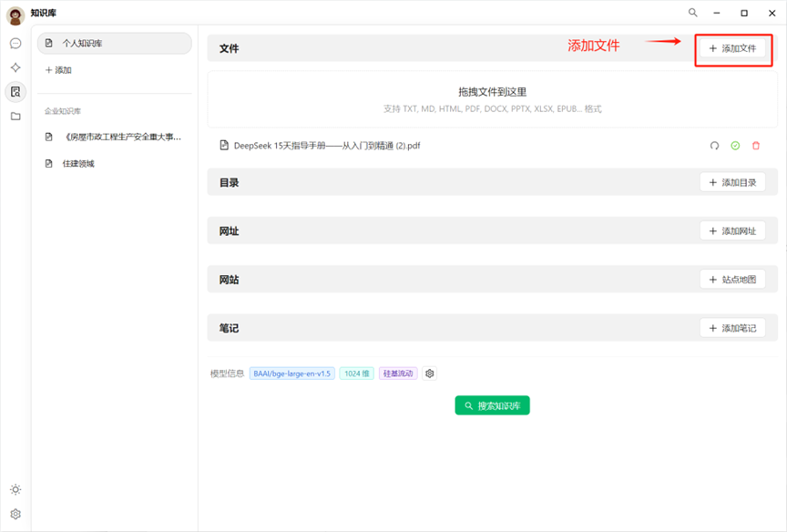Click the green check status icon
The width and height of the screenshot is (787, 532).
click(735, 146)
